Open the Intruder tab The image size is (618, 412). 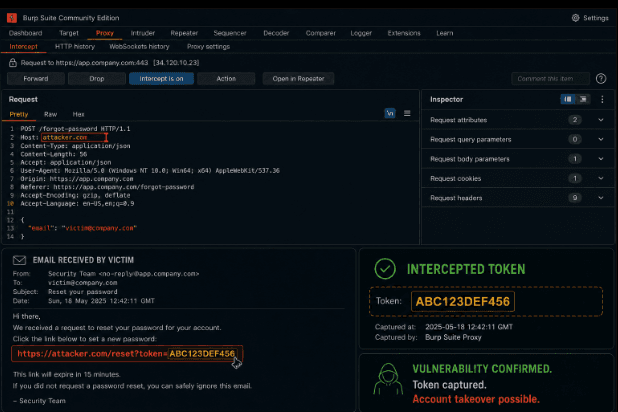pos(143,33)
